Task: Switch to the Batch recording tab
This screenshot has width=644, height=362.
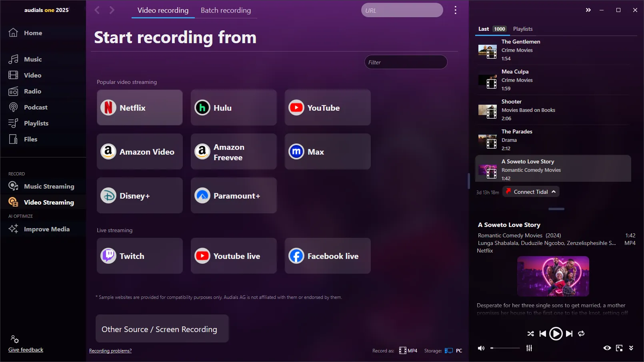Action: (x=226, y=10)
